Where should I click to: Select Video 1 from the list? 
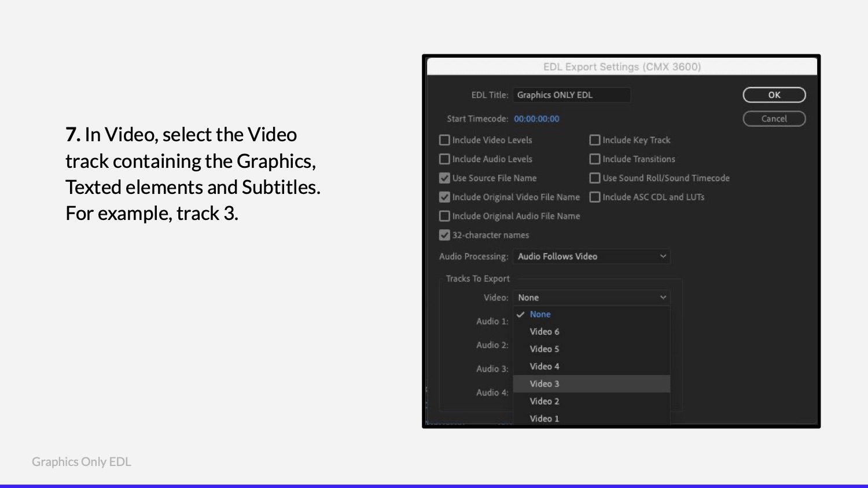(591, 418)
